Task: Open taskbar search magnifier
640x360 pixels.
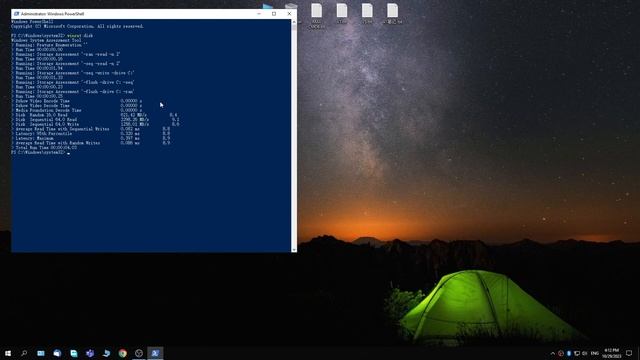Action: [24, 353]
